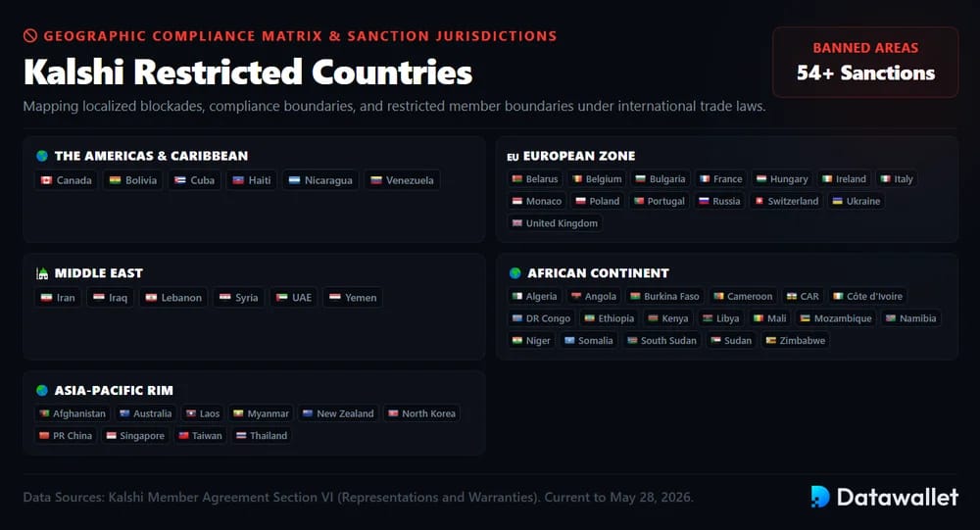Select the United Kingdom country chip
Image resolution: width=980 pixels, height=530 pixels.
point(555,223)
